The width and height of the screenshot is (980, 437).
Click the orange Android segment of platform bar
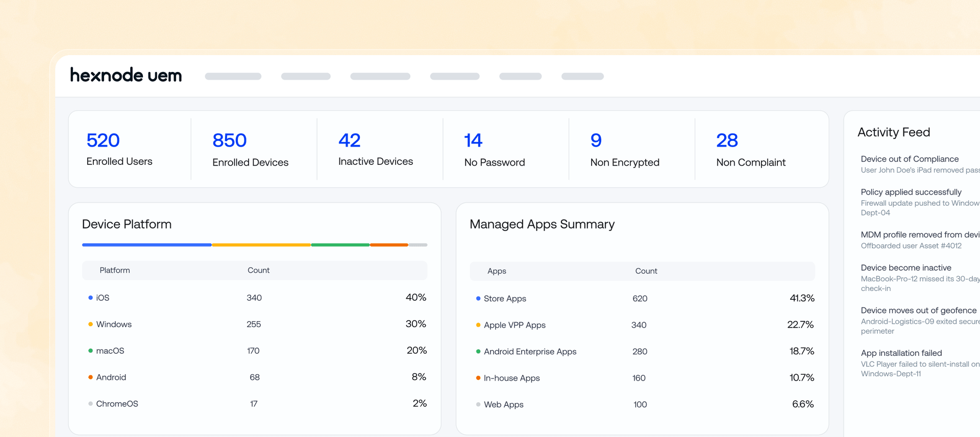[x=389, y=245]
